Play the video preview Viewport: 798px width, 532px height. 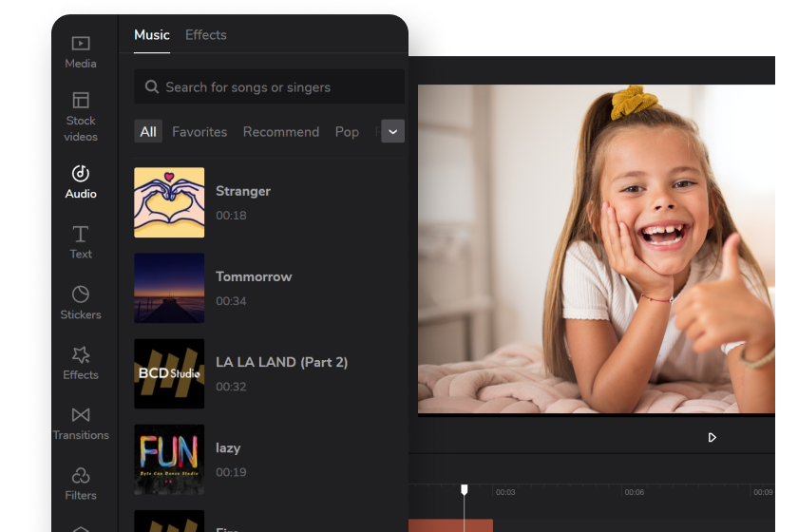(712, 437)
